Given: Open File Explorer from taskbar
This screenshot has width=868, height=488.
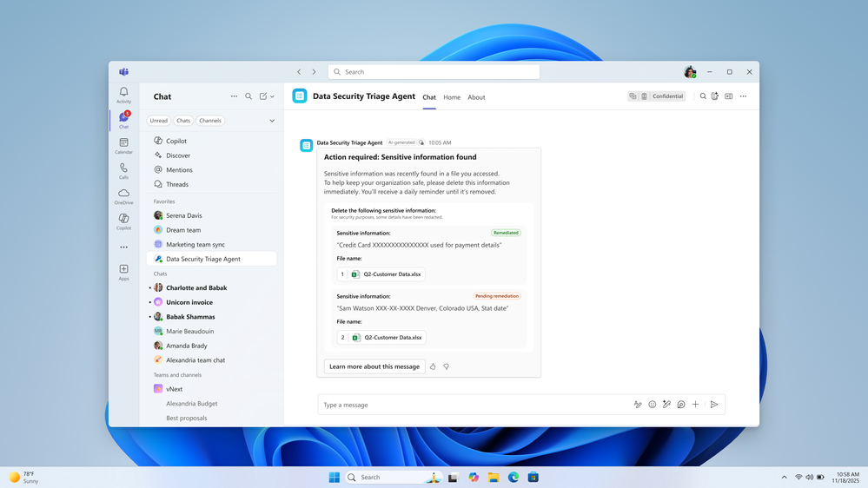Looking at the screenshot, I should point(494,477).
